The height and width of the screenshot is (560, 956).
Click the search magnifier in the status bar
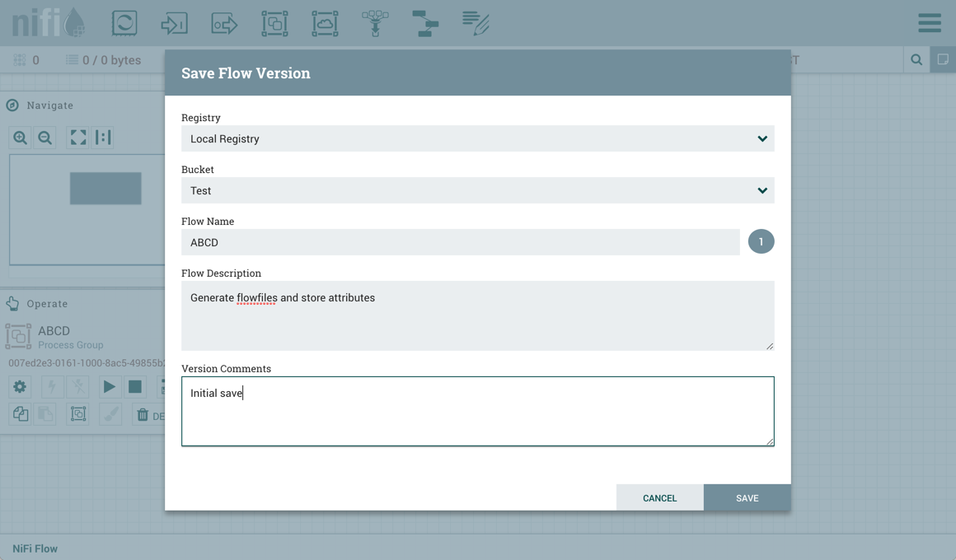[x=916, y=59]
